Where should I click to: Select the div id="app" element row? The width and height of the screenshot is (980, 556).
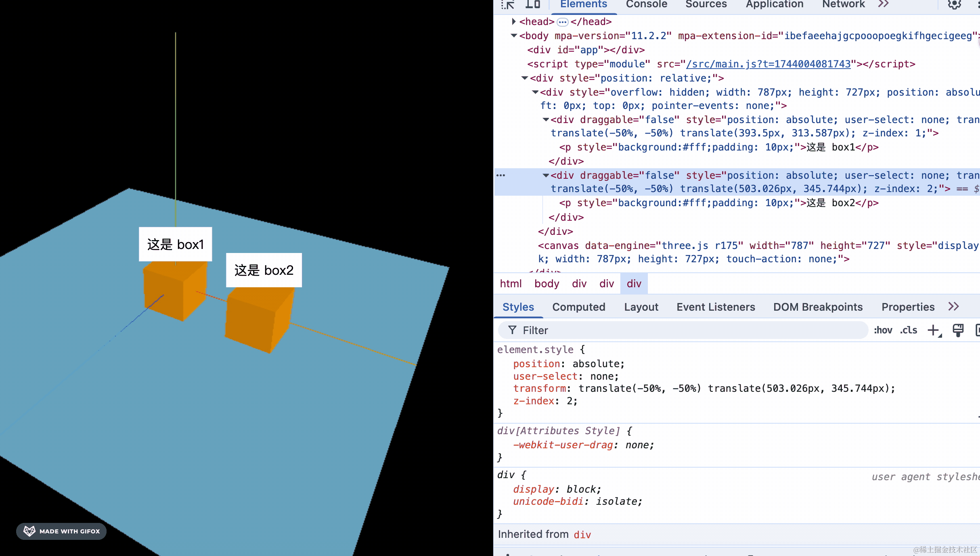click(586, 50)
